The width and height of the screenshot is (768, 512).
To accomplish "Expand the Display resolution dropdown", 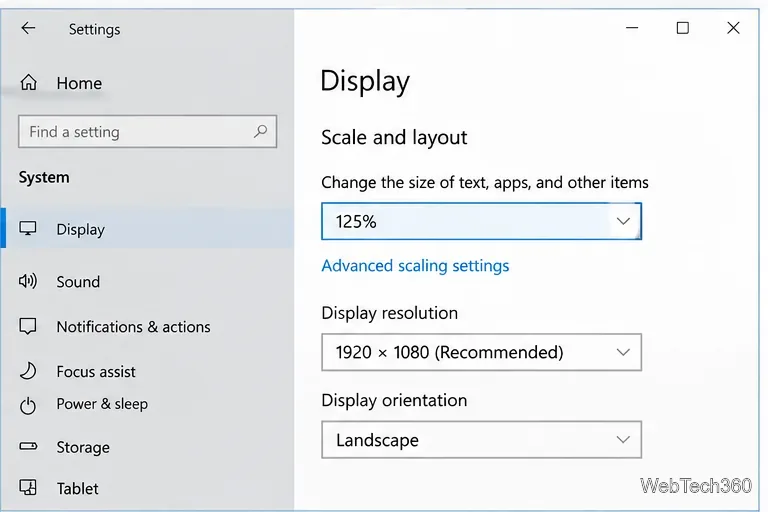I will tap(481, 352).
